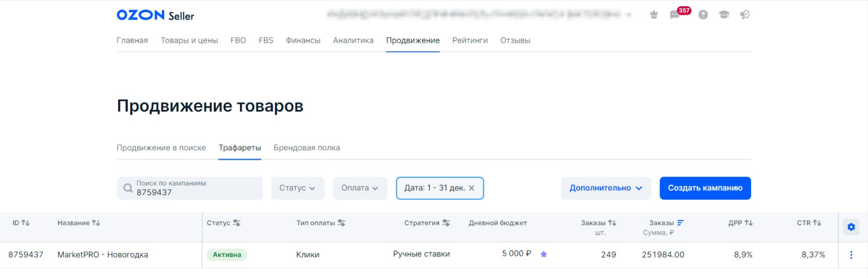
Task: Switch to Брендовая полка tab
Action: (x=307, y=148)
